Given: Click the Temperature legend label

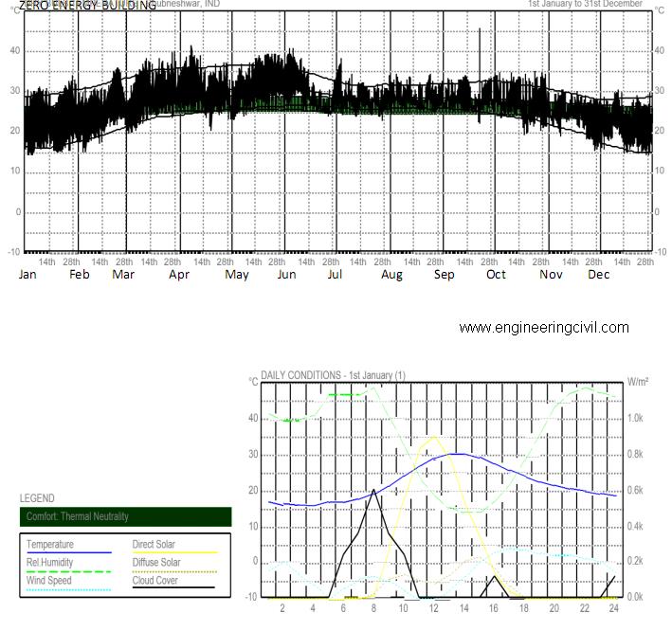Looking at the screenshot, I should tap(50, 545).
